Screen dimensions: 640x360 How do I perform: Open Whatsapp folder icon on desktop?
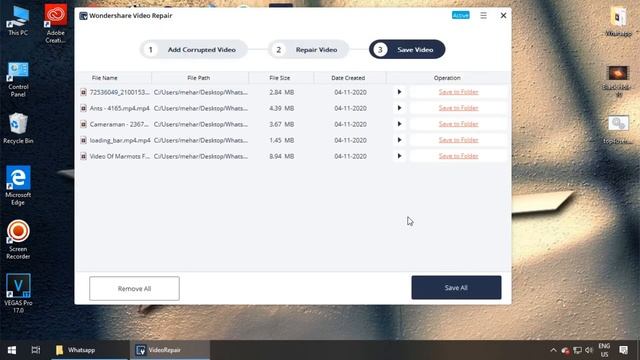click(618, 21)
